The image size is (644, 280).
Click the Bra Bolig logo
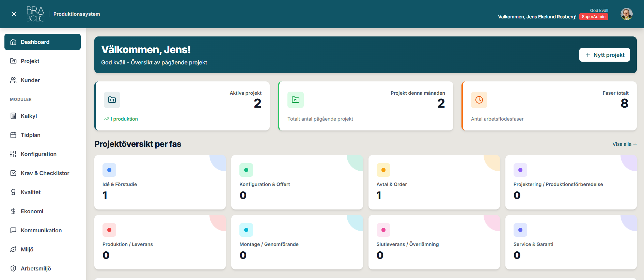(35, 14)
